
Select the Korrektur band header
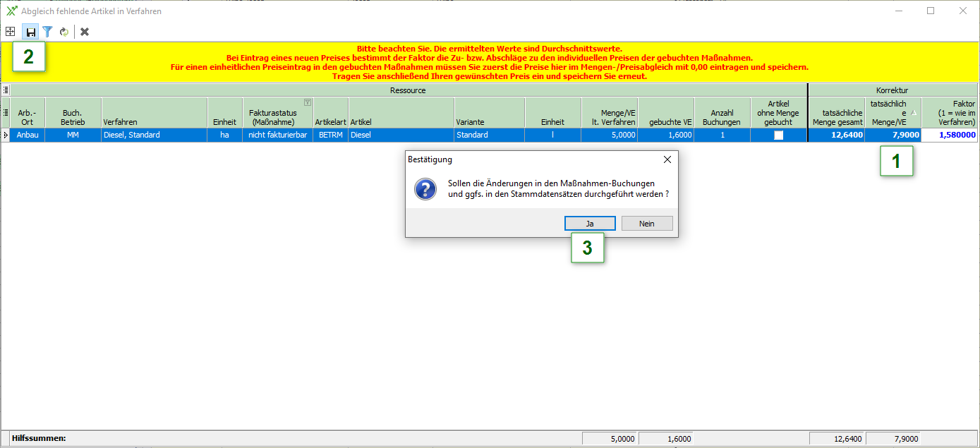[892, 90]
